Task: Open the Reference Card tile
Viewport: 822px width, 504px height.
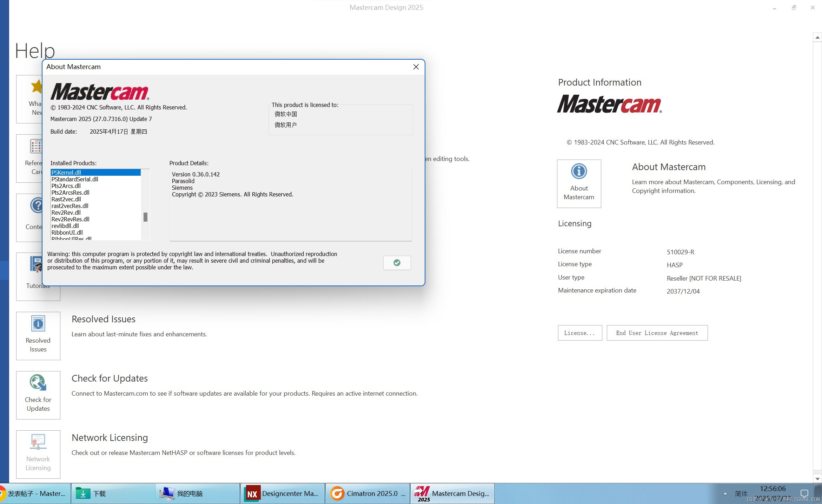Action: tap(29, 158)
